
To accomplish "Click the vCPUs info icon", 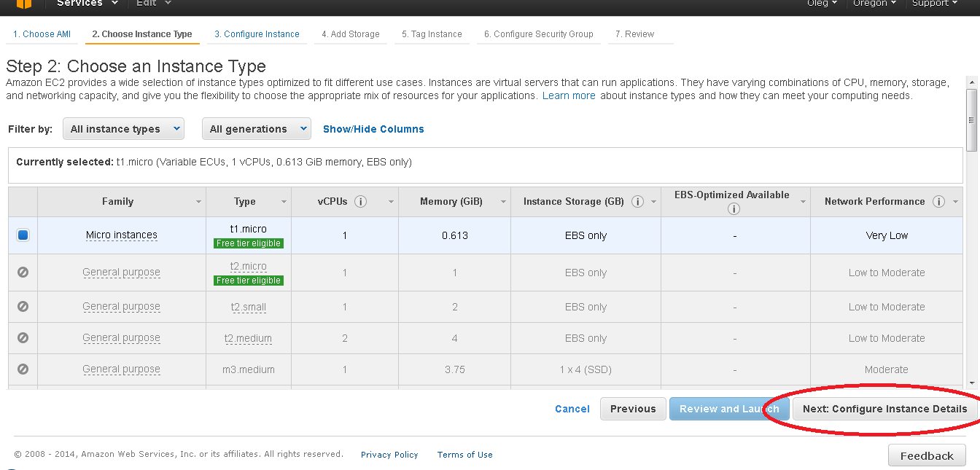I will coord(360,202).
